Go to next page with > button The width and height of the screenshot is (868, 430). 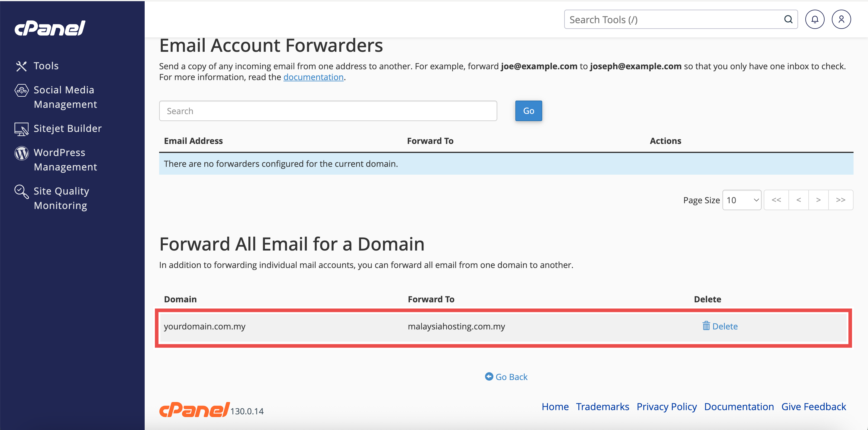coord(818,200)
